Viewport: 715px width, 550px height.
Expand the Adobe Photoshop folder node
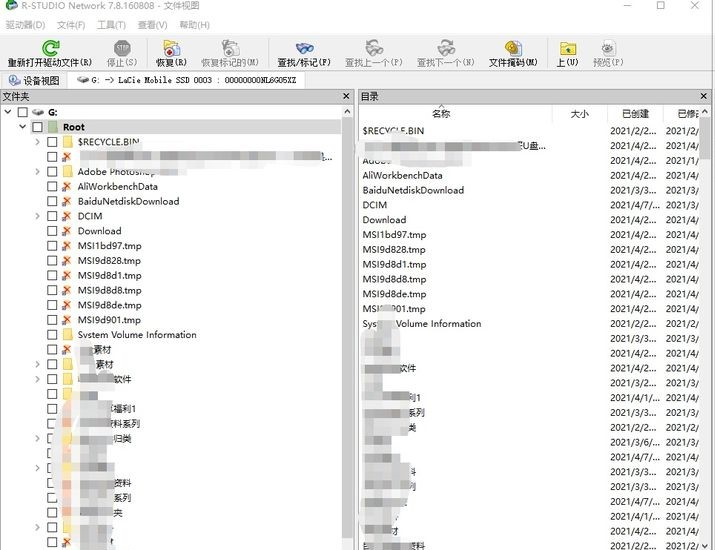coord(37,171)
